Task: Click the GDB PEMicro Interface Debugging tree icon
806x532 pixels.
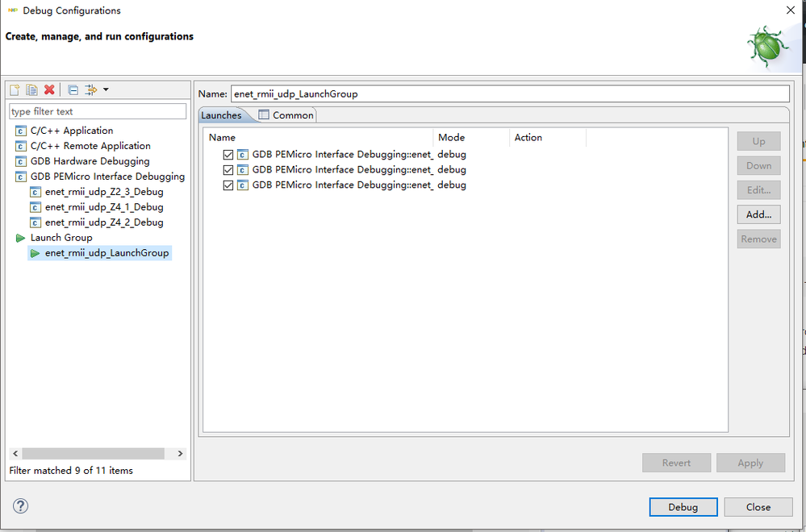Action: pos(20,177)
